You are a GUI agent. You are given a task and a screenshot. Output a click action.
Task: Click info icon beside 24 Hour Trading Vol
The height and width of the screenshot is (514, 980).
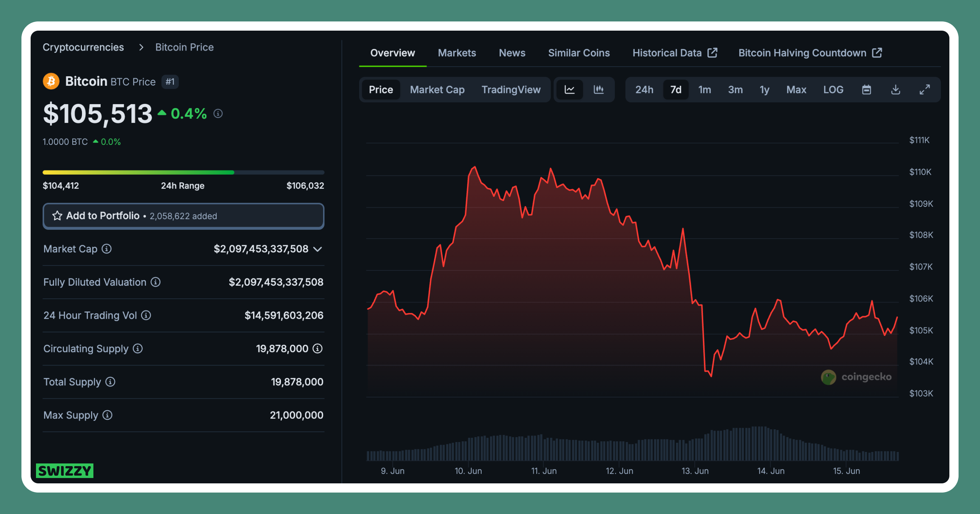(x=146, y=315)
